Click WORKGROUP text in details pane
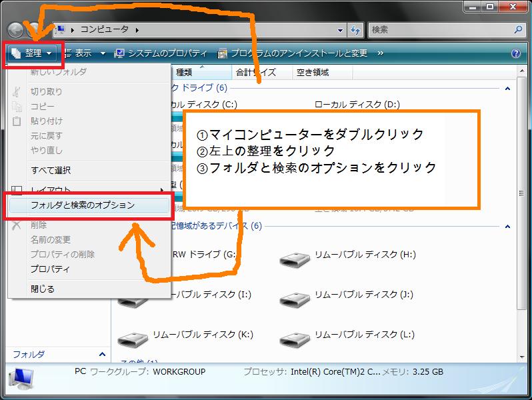The image size is (532, 400). pyautogui.click(x=179, y=372)
